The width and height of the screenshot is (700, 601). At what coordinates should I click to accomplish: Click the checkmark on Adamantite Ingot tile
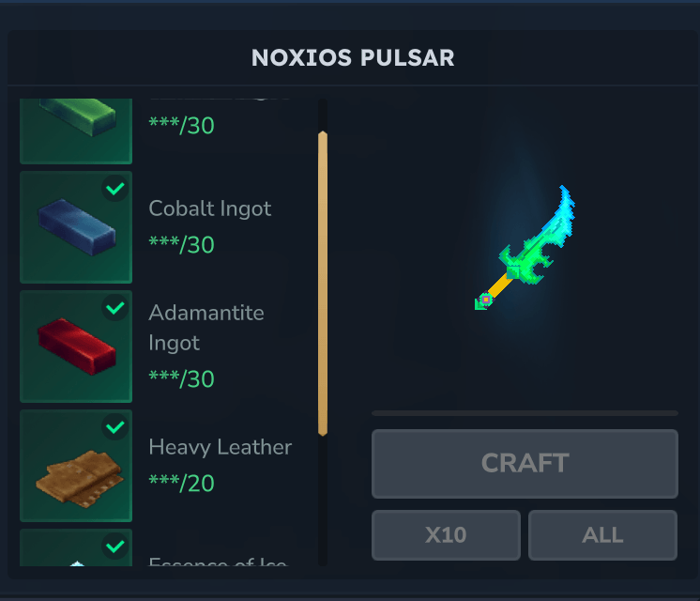[115, 308]
